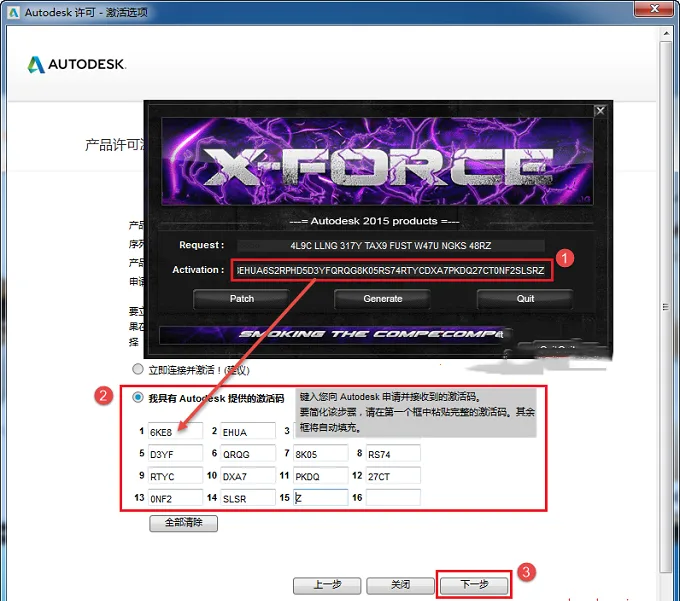Close the Autodesk license window

(654, 9)
